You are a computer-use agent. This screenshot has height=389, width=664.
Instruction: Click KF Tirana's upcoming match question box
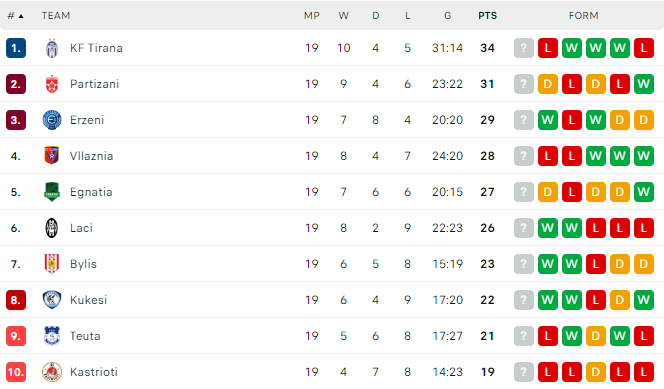pos(524,48)
